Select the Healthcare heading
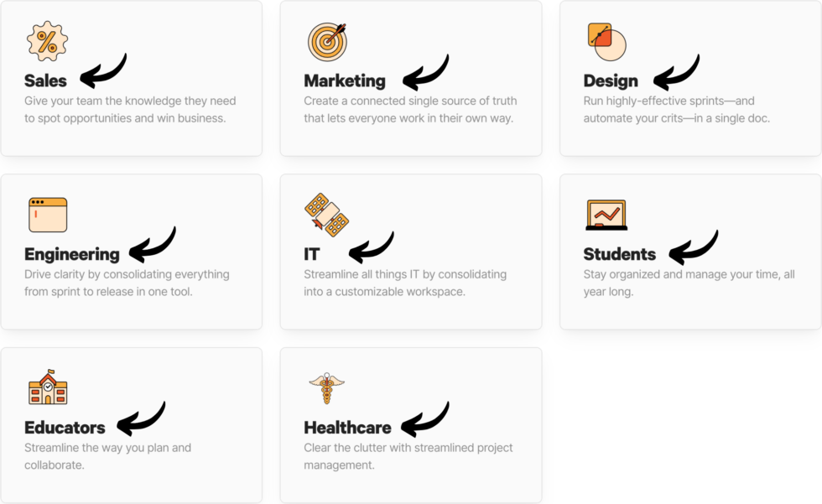 347,428
